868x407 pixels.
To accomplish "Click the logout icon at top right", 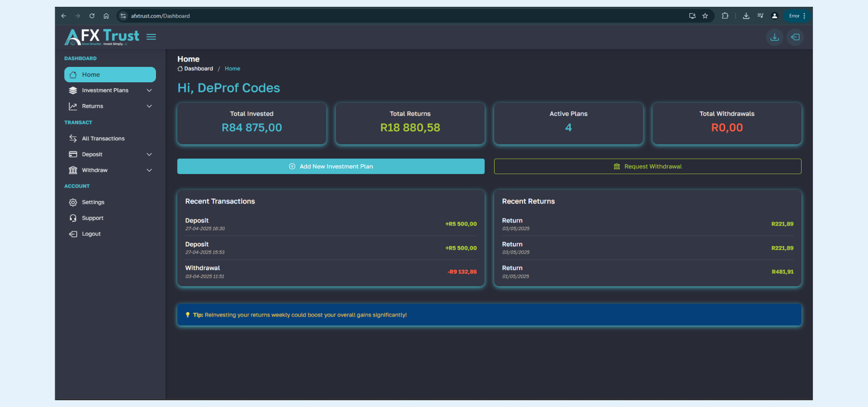I will (x=795, y=37).
